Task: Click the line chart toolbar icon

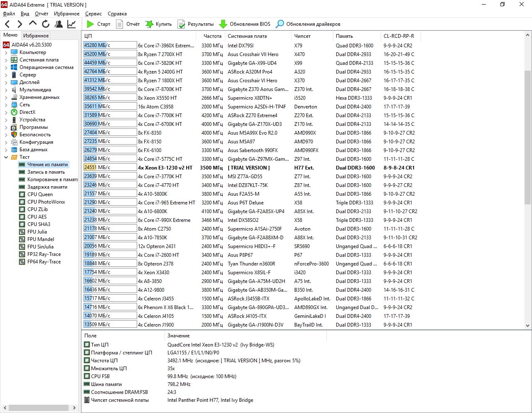Action: coord(71,24)
